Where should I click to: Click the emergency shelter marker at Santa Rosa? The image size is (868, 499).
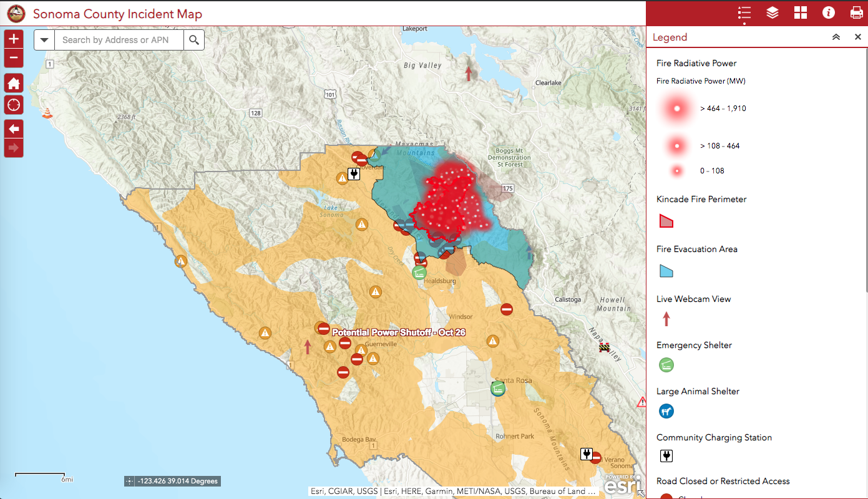(x=497, y=389)
